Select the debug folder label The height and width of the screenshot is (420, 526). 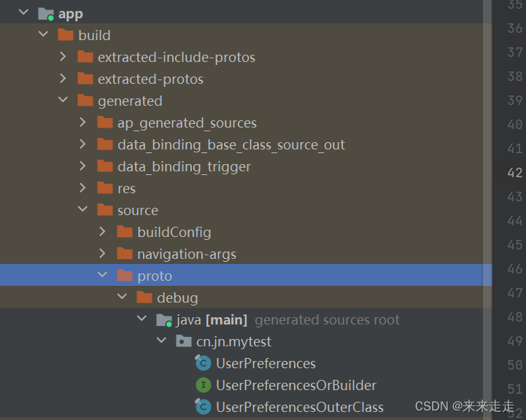[x=177, y=298]
